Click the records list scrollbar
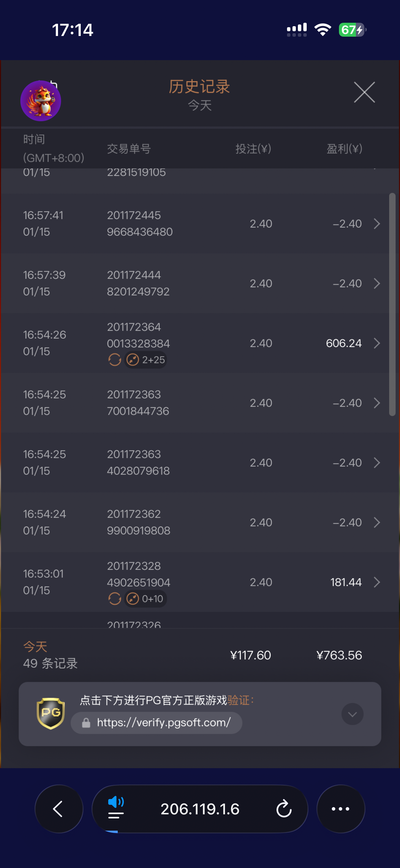400x868 pixels. click(x=392, y=304)
